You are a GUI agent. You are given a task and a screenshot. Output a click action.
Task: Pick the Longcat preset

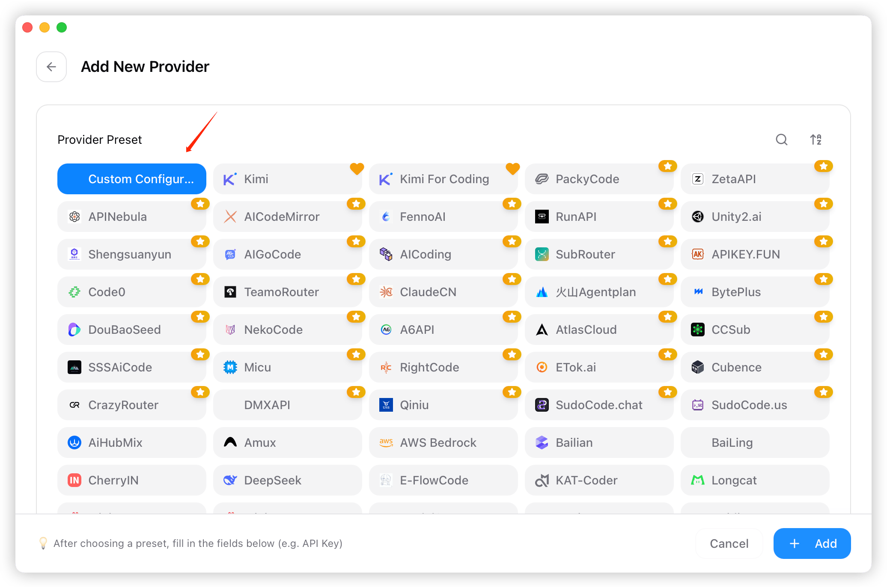(755, 480)
